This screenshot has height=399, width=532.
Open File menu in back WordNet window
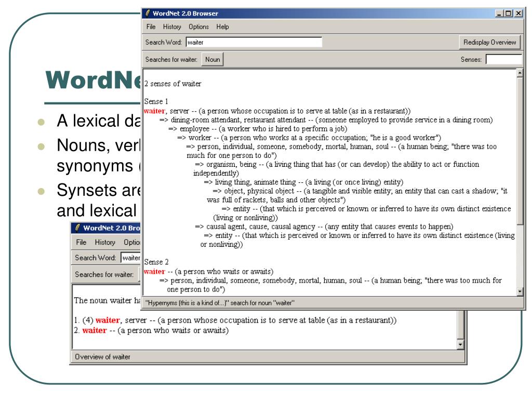click(81, 242)
